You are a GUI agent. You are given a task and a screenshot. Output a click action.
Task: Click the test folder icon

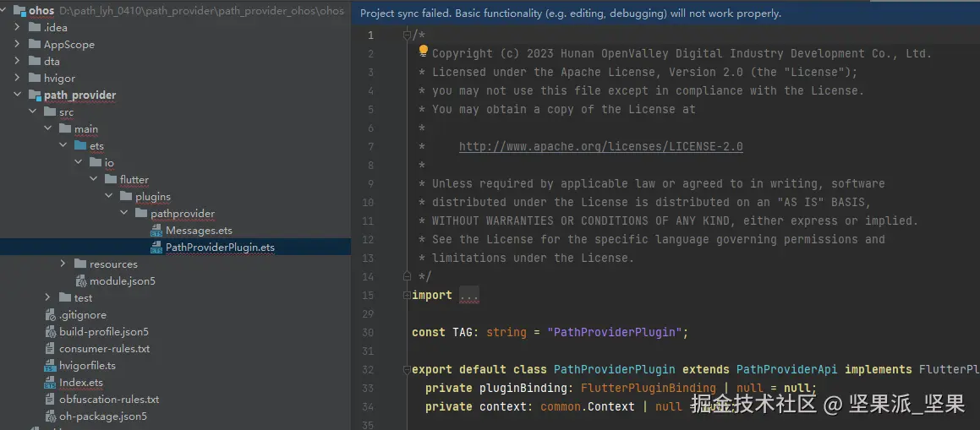pyautogui.click(x=65, y=297)
